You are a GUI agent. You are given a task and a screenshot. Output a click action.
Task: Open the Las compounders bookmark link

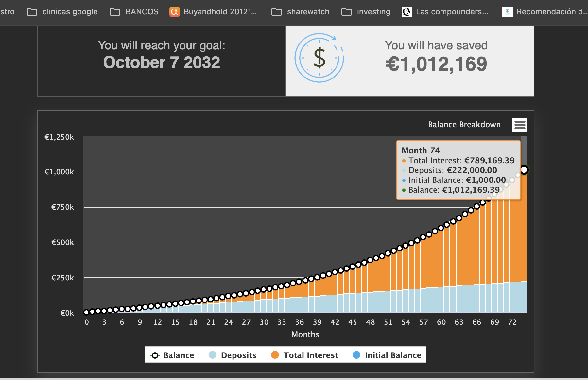click(452, 12)
